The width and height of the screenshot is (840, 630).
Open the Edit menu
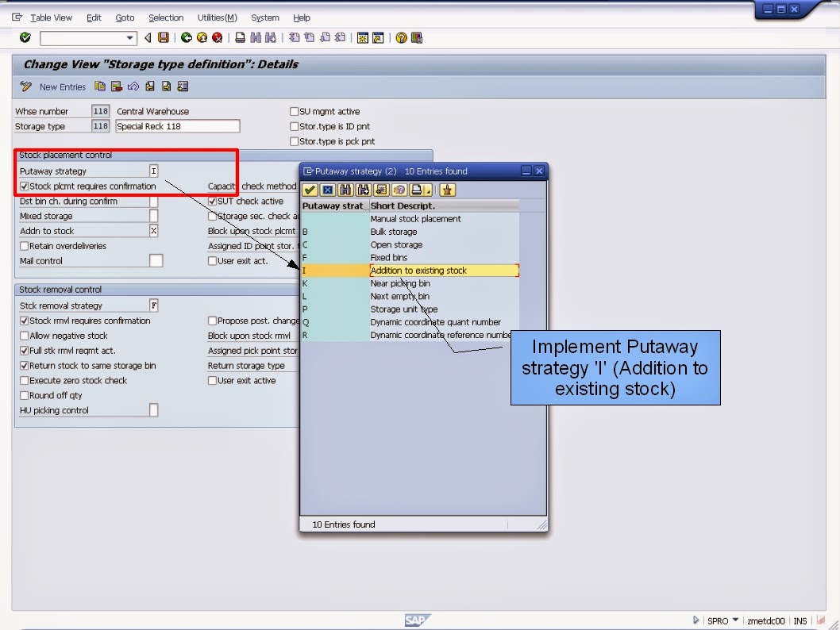[94, 17]
